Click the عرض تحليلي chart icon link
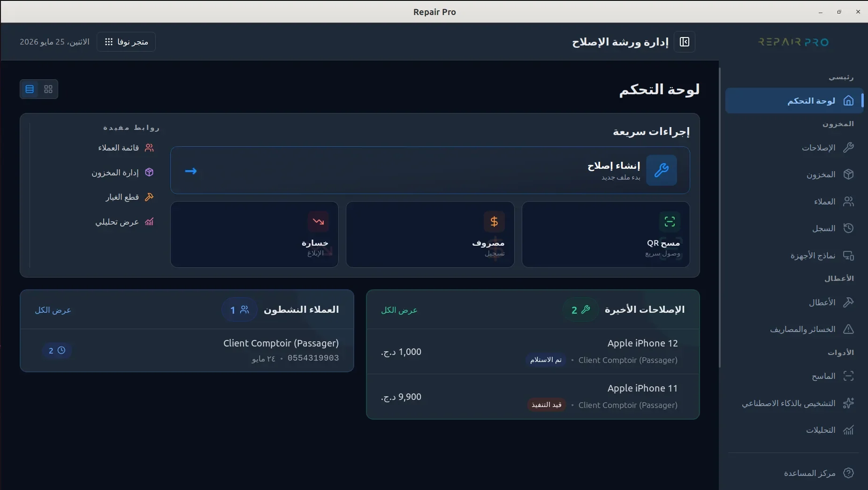 pyautogui.click(x=149, y=222)
